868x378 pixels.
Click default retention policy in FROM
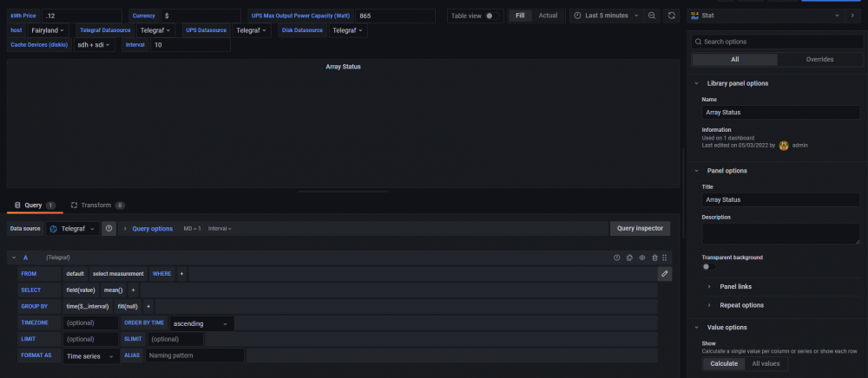75,274
